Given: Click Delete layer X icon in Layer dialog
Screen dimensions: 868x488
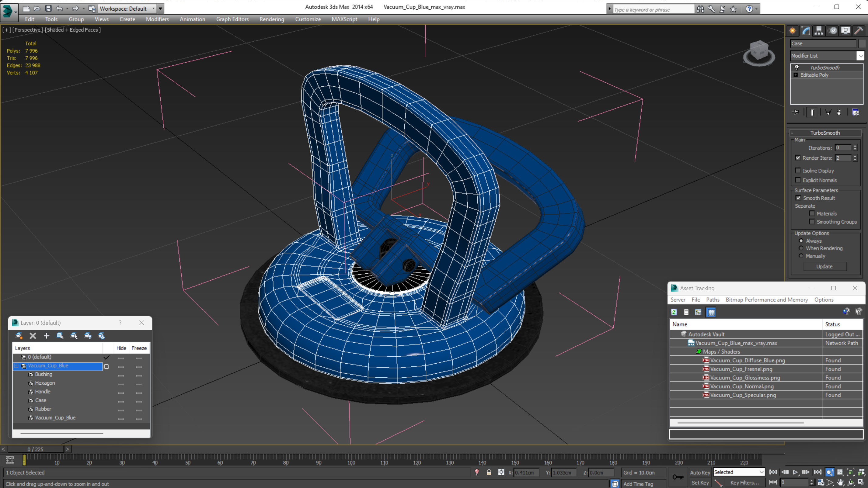Looking at the screenshot, I should coord(33,335).
